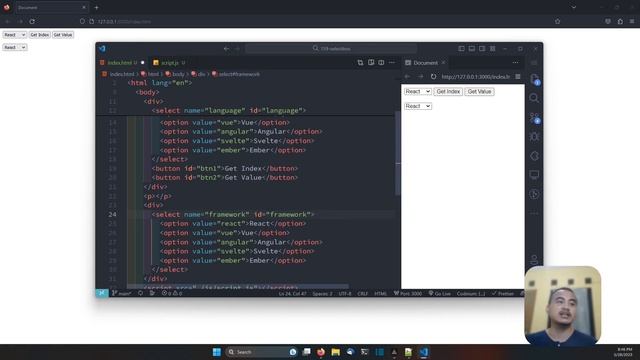Click the VS Code logo in the title bar
Viewport: 640px width, 360px height.
pyautogui.click(x=102, y=49)
